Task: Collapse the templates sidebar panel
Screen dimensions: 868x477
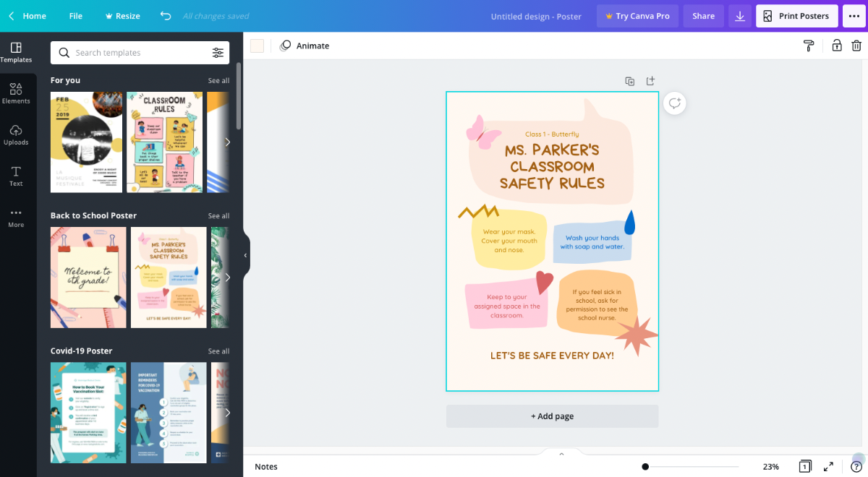Action: point(245,254)
